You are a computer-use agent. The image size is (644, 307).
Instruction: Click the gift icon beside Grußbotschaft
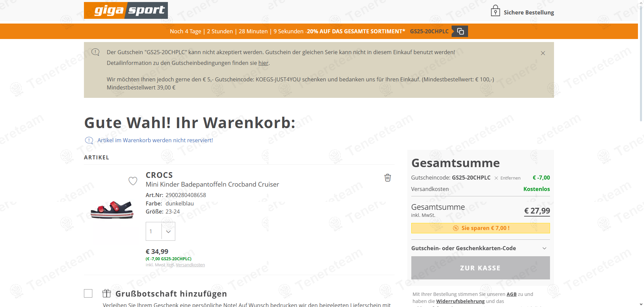point(106,294)
